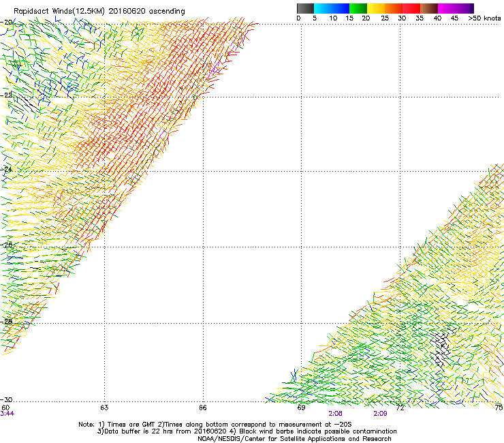Click the brown 35-40 knots legend segment

click(x=429, y=8)
